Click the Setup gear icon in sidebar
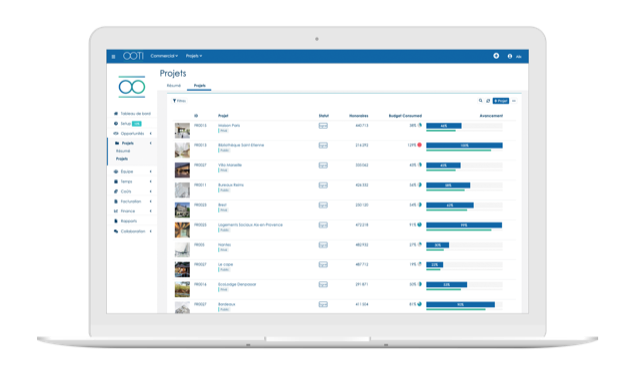 116,124
